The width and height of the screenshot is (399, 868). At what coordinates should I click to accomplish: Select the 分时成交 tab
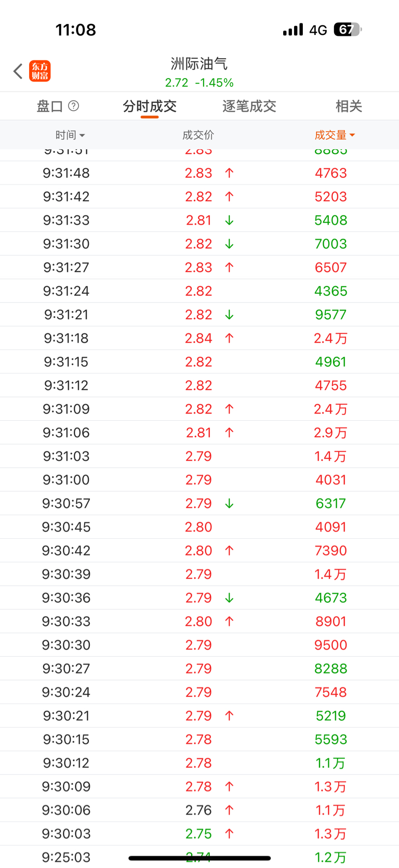[x=150, y=107]
